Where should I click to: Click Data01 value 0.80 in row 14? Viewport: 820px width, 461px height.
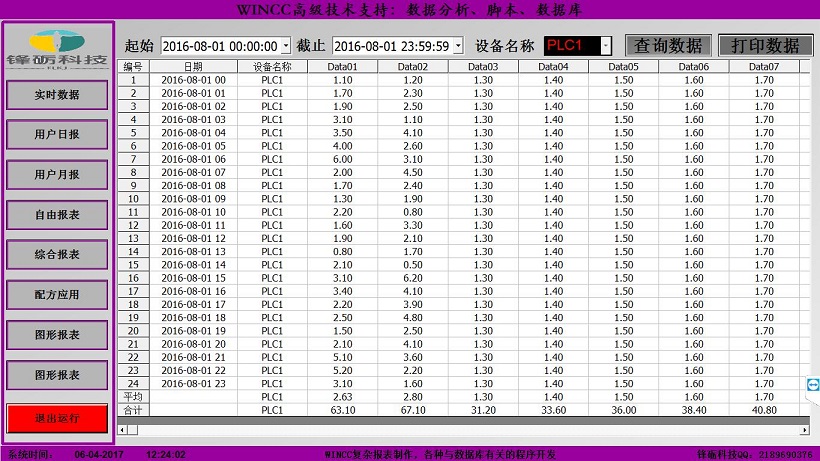pyautogui.click(x=343, y=252)
